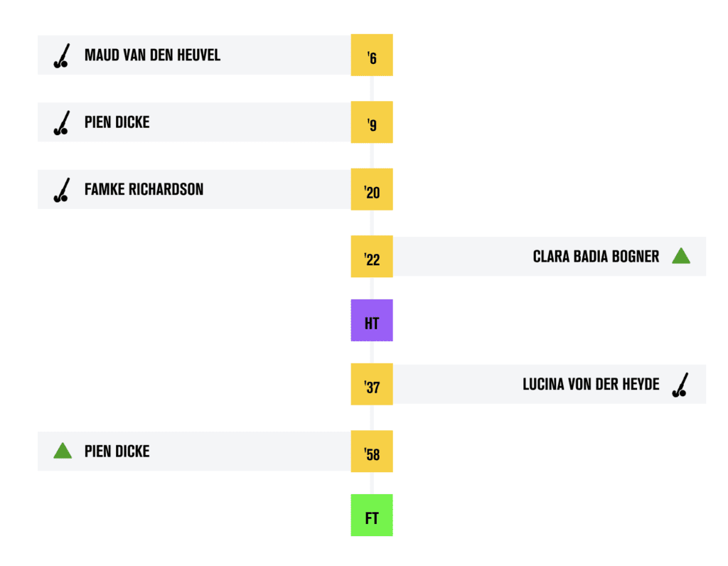The image size is (728, 566).
Task: Click green triangle icon in the '58 row
Action: tap(63, 451)
